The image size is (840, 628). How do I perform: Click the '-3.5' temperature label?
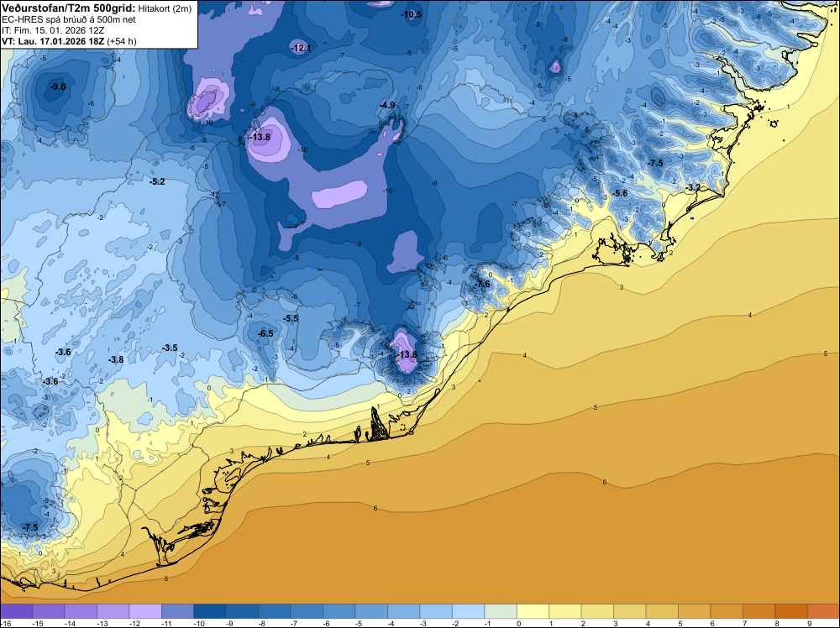[170, 348]
